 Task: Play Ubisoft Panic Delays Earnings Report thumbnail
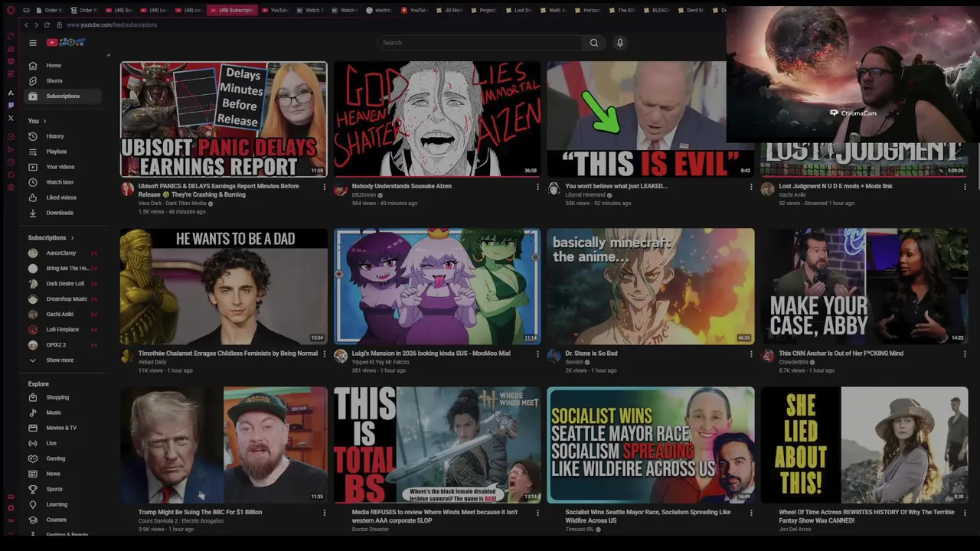pyautogui.click(x=224, y=119)
